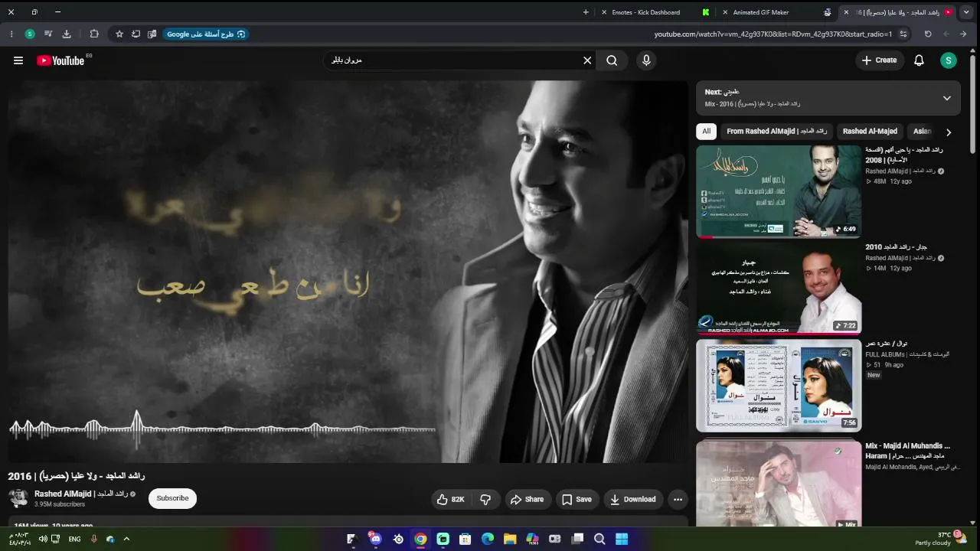Open the Majid Al Muhandis Mix title
The height and width of the screenshot is (551, 980).
point(907,451)
